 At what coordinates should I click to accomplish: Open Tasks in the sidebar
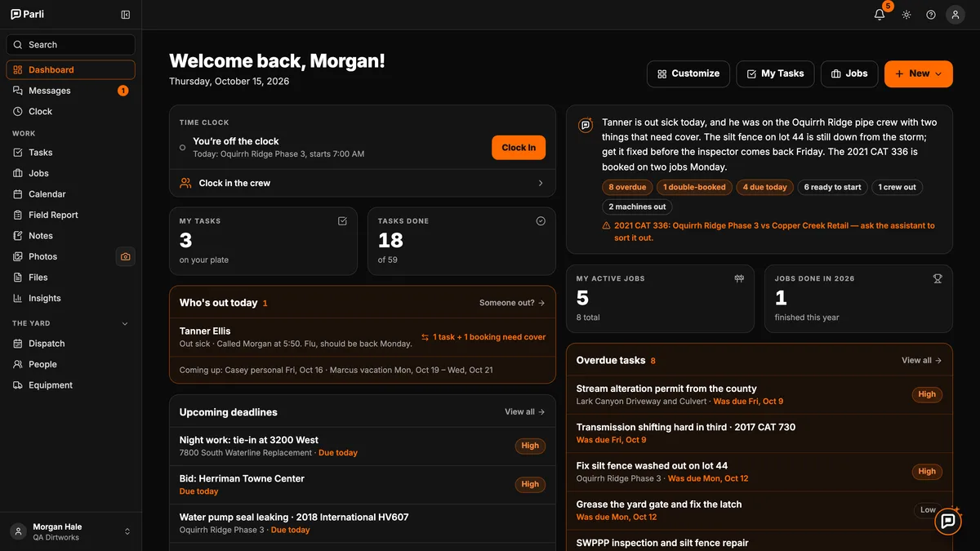(x=71, y=153)
